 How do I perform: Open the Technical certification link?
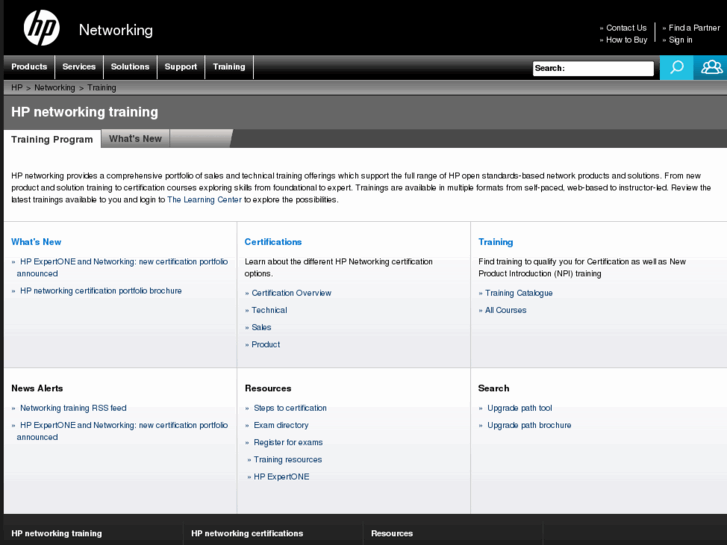pyautogui.click(x=269, y=310)
